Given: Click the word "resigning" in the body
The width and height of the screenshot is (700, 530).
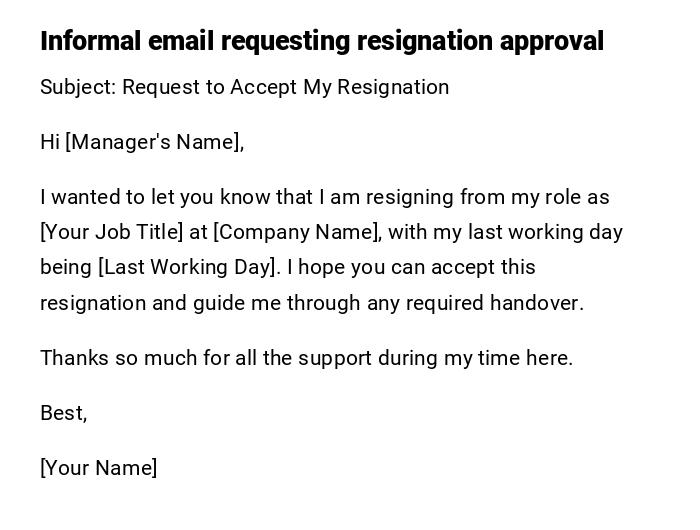Looking at the screenshot, I should coord(415,197).
